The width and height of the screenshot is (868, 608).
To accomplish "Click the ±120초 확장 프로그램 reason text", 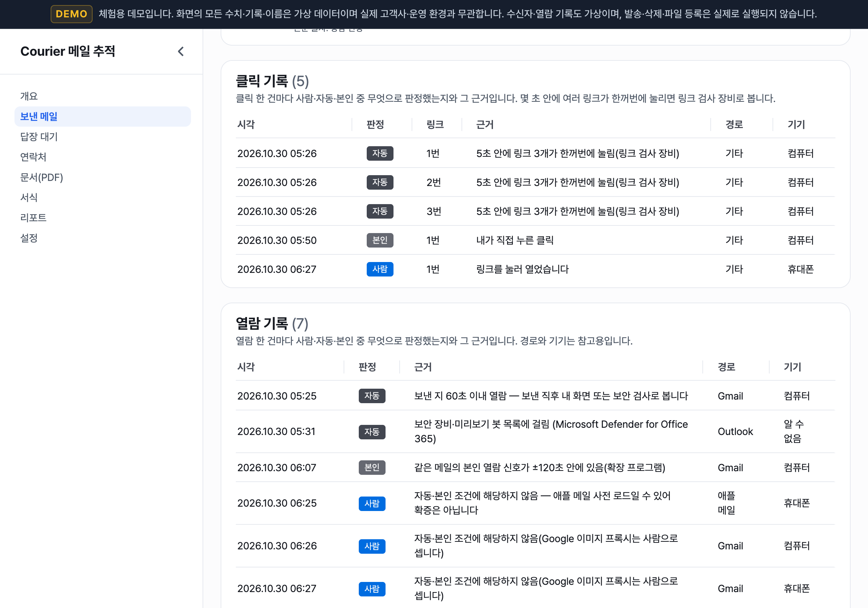I will click(x=540, y=468).
